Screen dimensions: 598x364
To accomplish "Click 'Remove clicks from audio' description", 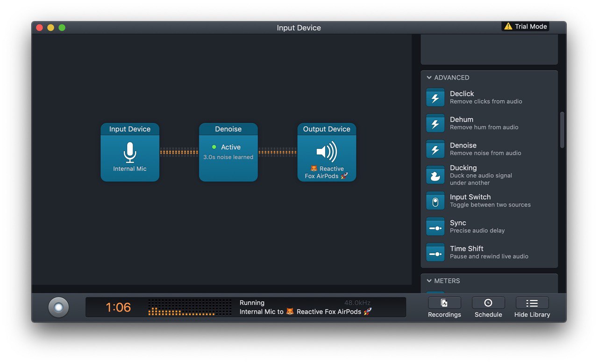I will (x=486, y=101).
